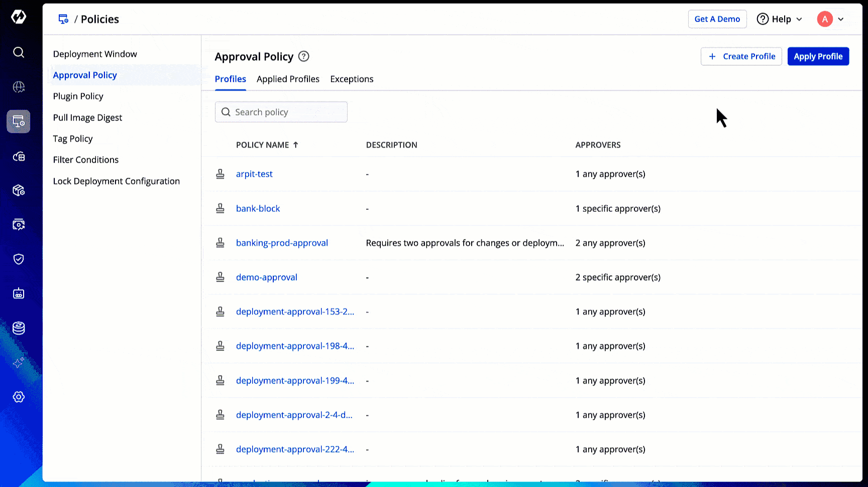Screen dimensions: 868x487
Task: Click the Approval Policy help question icon
Action: pos(304,57)
